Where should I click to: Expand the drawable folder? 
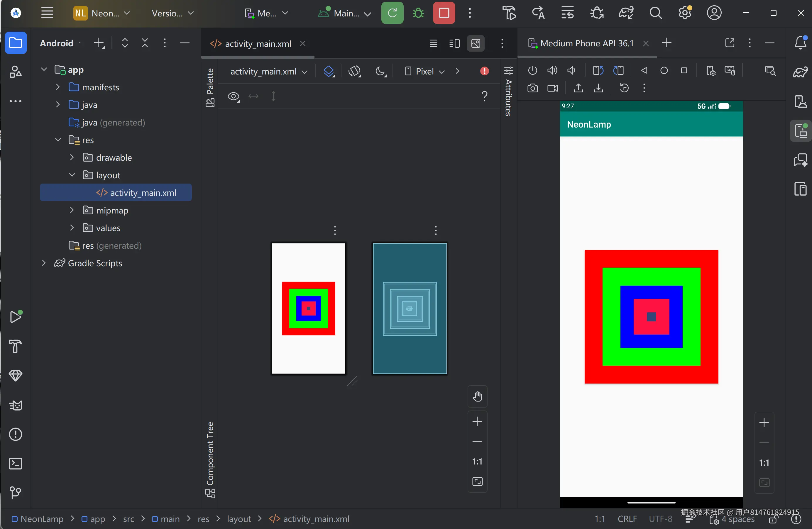(72, 157)
